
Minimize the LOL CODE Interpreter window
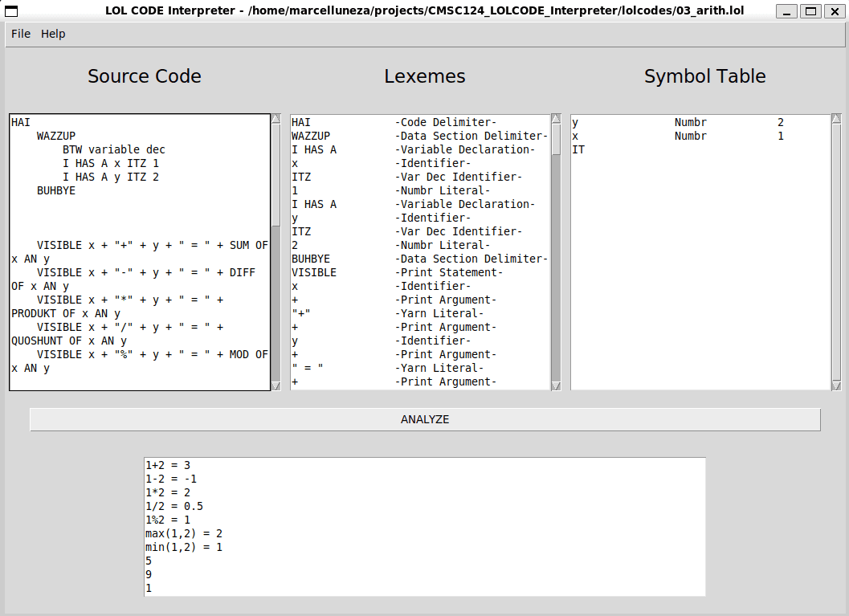786,10
